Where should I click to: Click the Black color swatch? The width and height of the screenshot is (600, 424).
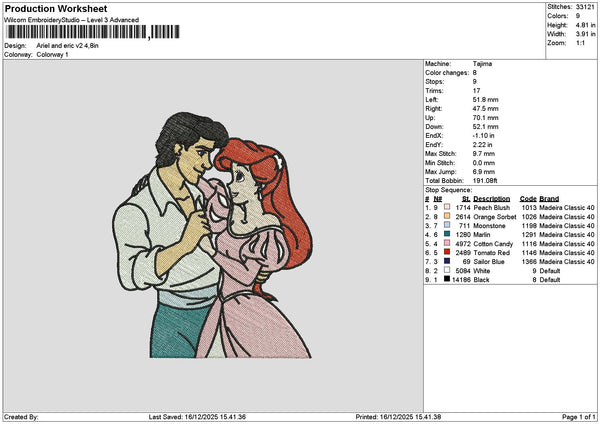[447, 279]
